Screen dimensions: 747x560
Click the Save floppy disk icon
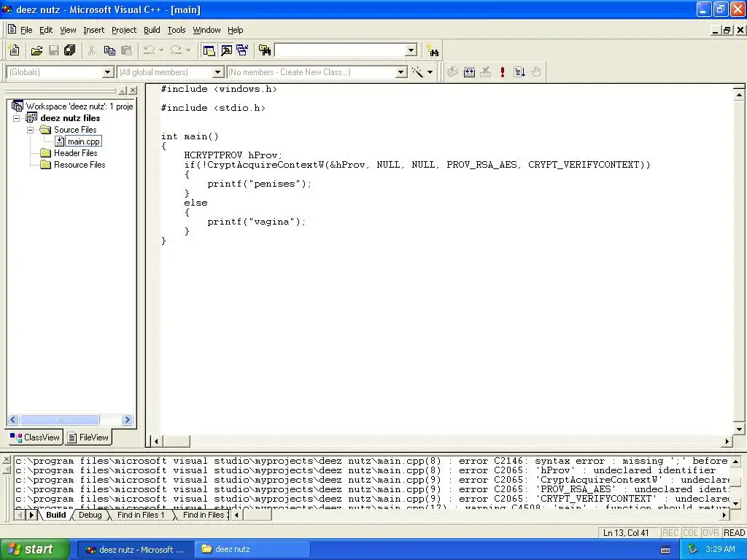pyautogui.click(x=53, y=50)
